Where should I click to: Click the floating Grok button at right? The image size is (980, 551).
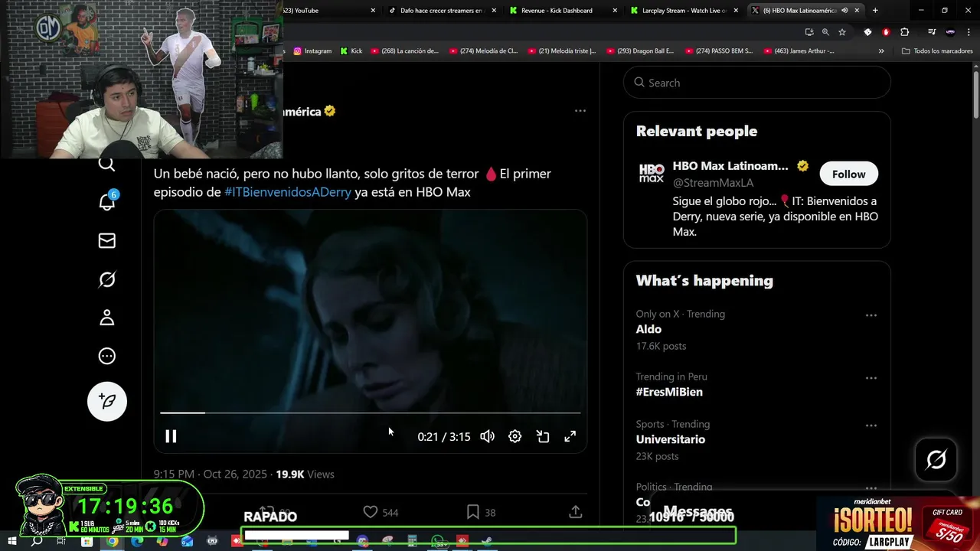click(x=936, y=459)
